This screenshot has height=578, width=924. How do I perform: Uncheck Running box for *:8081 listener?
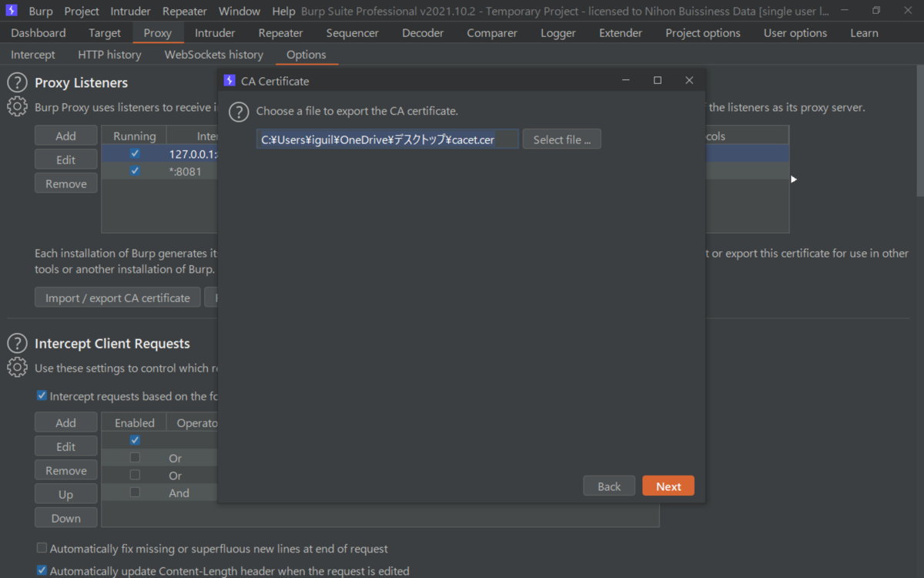pos(135,171)
